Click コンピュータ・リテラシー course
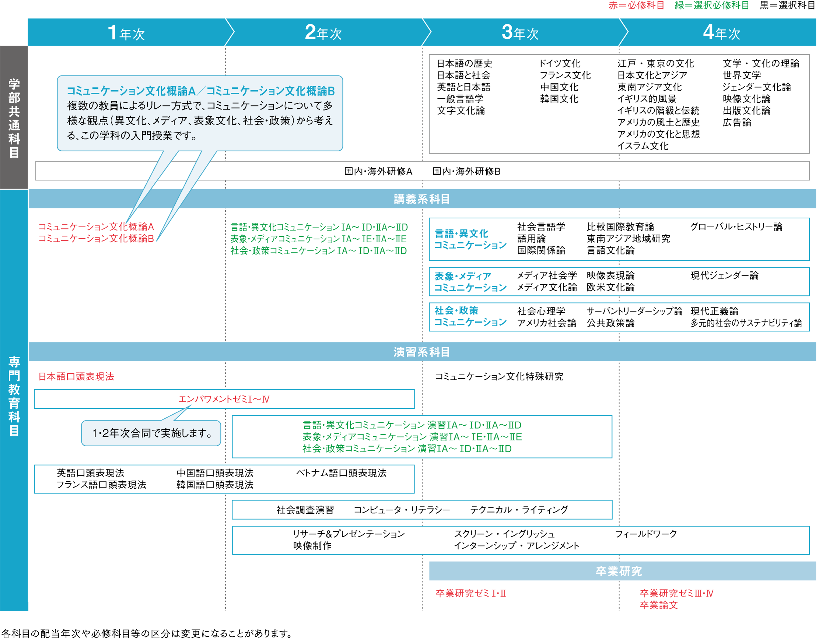The width and height of the screenshot is (840, 640). coord(402,510)
